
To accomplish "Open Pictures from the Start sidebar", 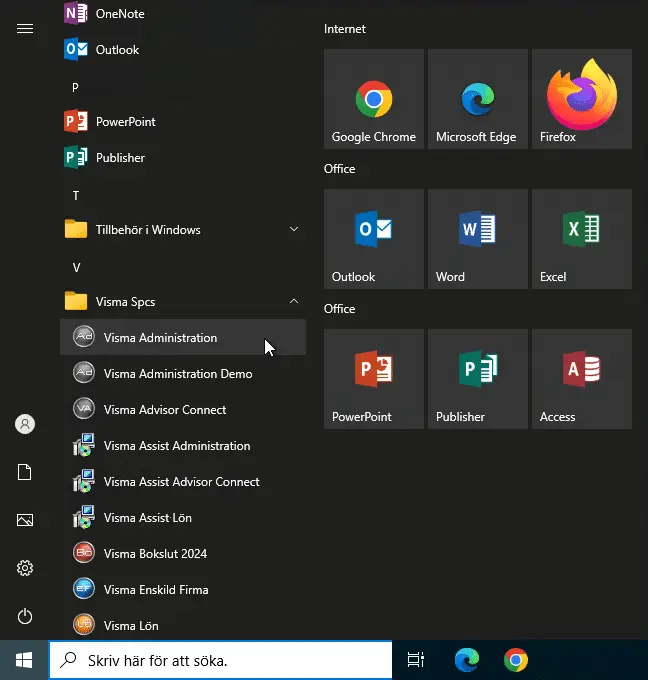I will pos(25,520).
